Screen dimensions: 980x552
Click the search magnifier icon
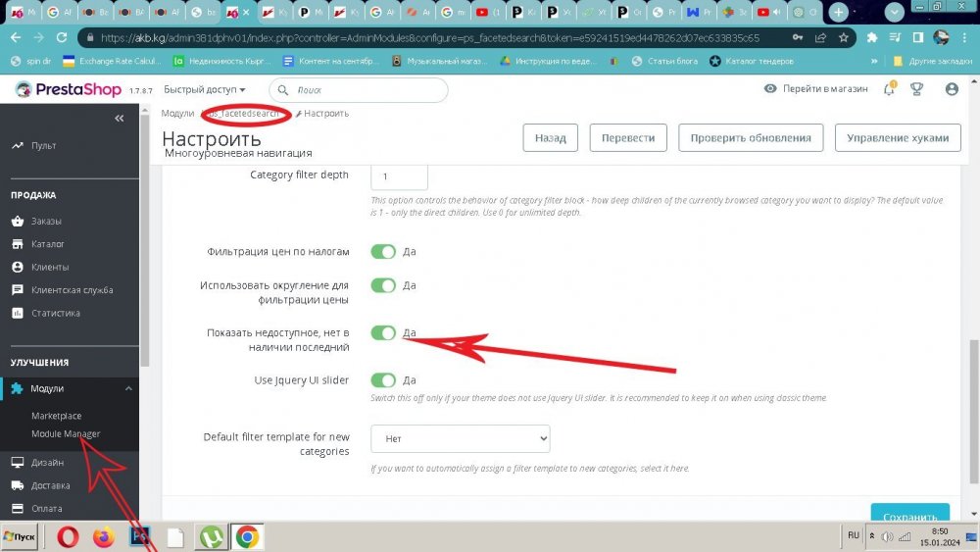pyautogui.click(x=283, y=90)
